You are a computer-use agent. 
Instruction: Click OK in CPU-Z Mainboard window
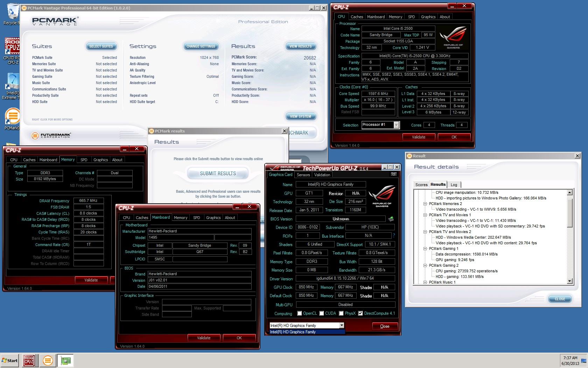coord(239,338)
